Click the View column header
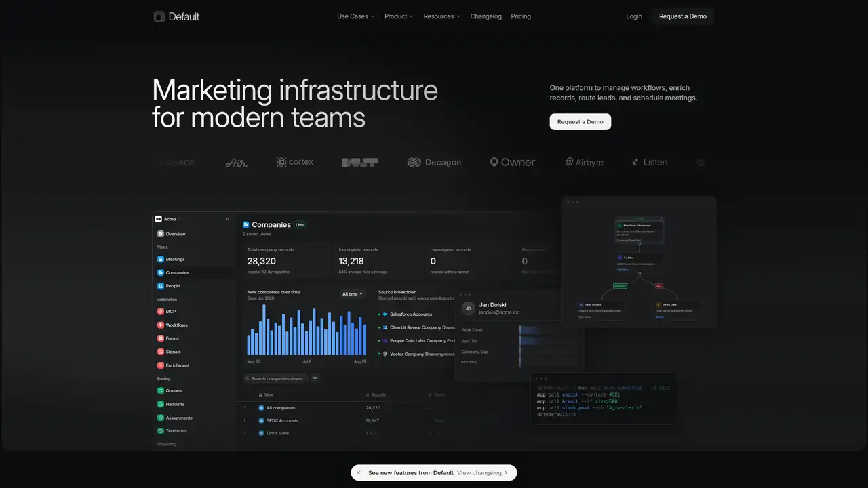868x488 pixels. tap(267, 394)
